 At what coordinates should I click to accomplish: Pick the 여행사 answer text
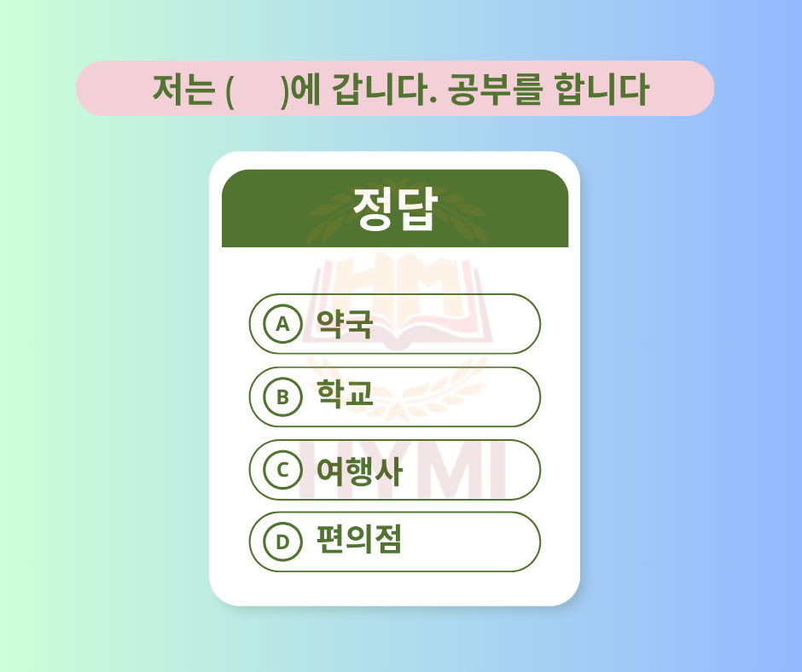[x=359, y=470]
